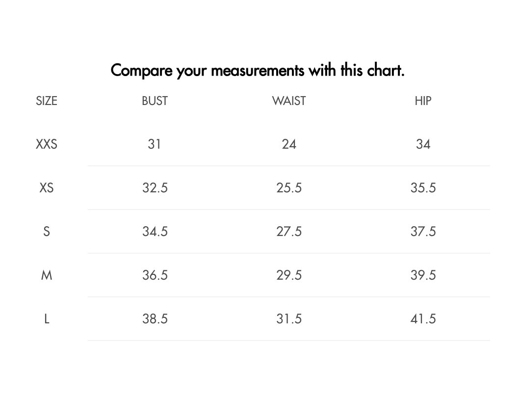Select the XXS size row label
This screenshot has height=420, width=520.
tap(47, 144)
